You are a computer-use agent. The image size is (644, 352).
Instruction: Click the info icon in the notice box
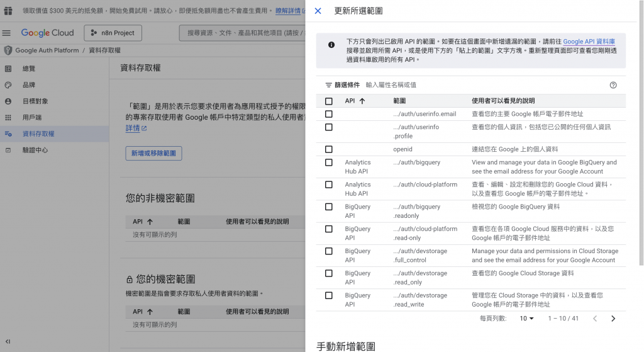[331, 45]
